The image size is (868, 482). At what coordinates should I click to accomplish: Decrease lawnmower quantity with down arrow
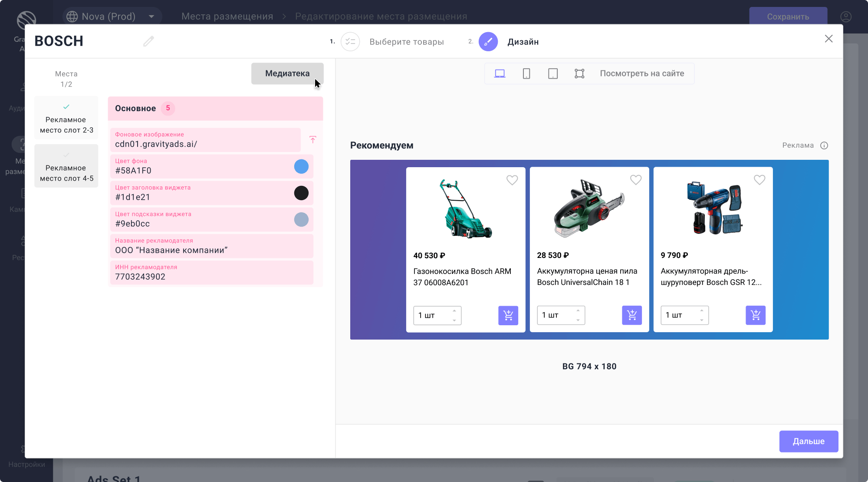[454, 320]
